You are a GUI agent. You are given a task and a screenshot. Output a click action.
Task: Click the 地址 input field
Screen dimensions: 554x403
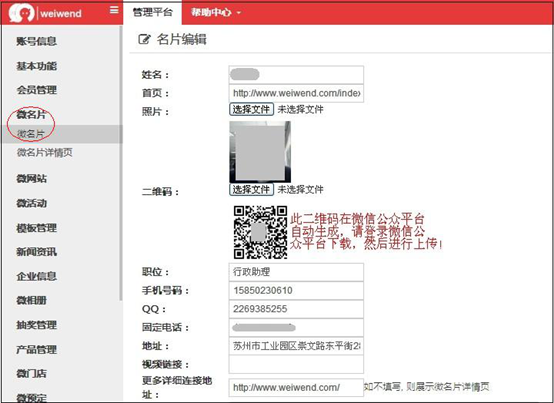click(296, 346)
